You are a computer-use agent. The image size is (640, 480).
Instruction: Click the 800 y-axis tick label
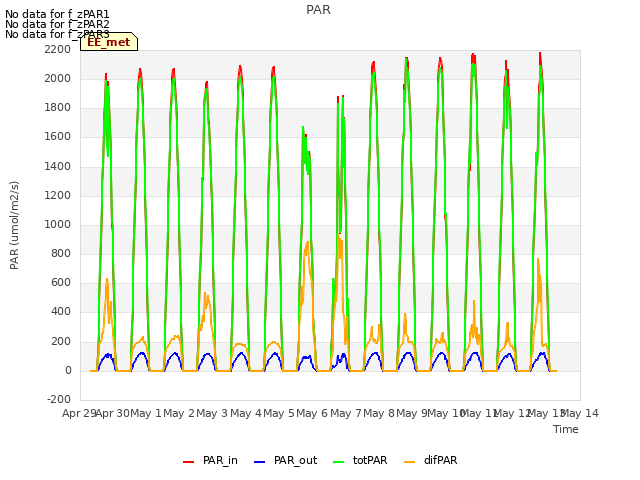[61, 254]
